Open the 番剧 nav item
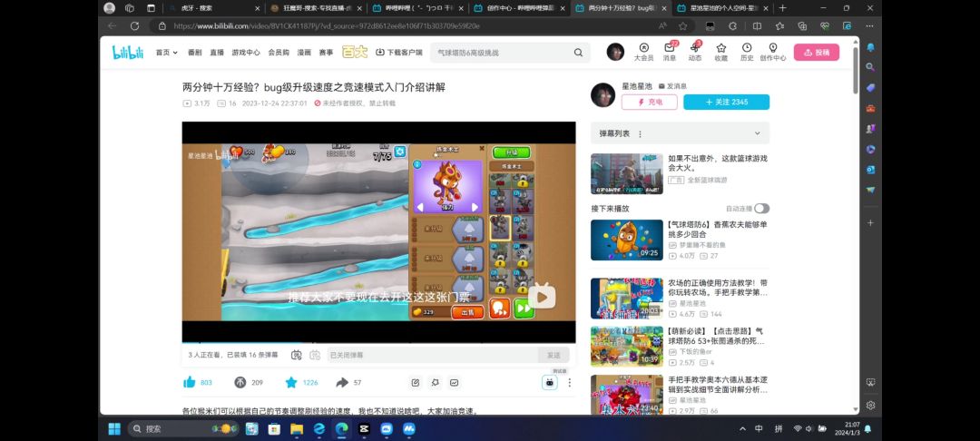This screenshot has height=441, width=980. [194, 53]
